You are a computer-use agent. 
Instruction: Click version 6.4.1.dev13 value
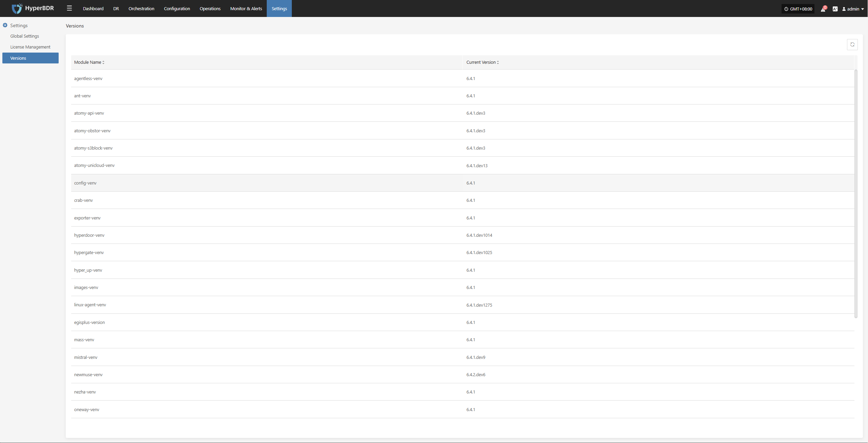[477, 166]
